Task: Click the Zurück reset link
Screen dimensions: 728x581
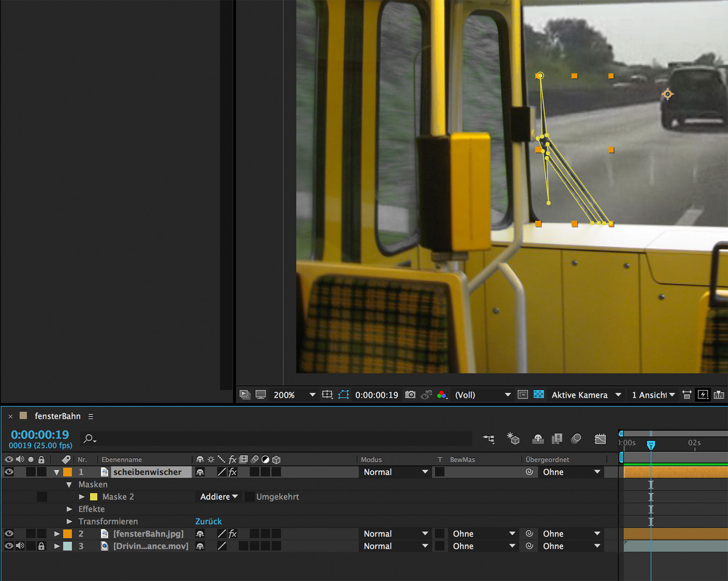Action: 208,521
